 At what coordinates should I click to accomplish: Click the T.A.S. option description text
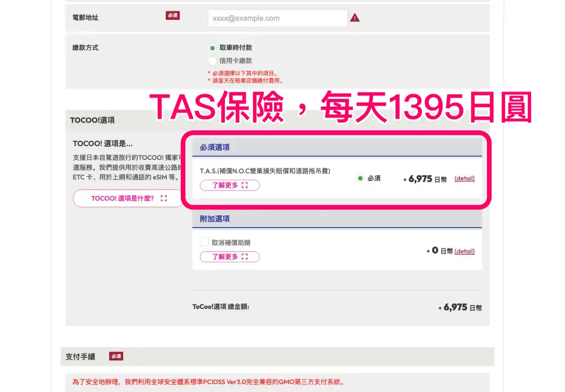[x=265, y=171]
